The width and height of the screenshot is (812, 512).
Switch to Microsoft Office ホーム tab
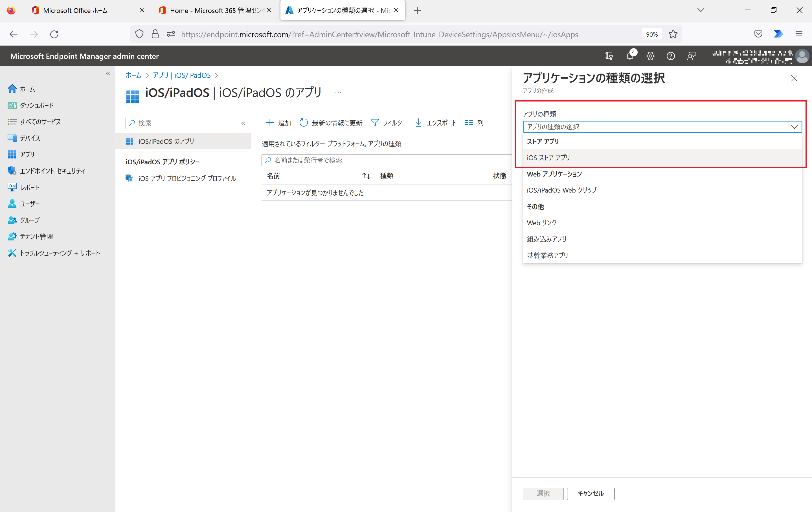click(76, 10)
